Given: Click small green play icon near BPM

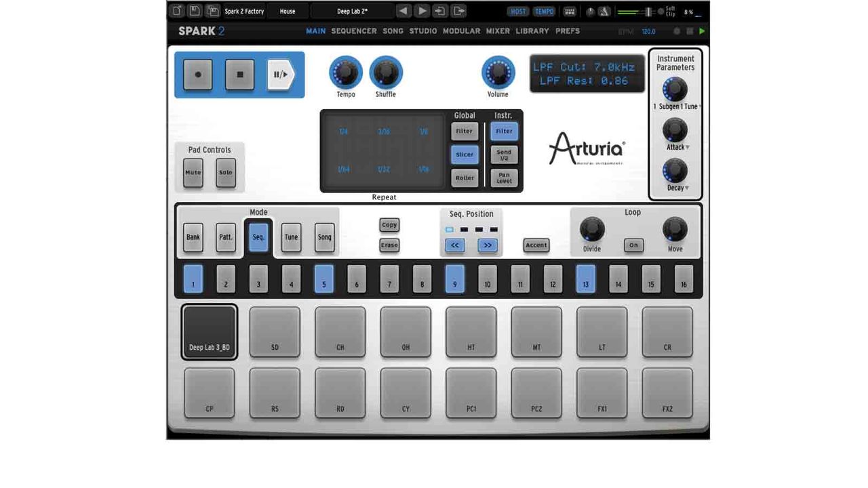Looking at the screenshot, I should tap(702, 31).
